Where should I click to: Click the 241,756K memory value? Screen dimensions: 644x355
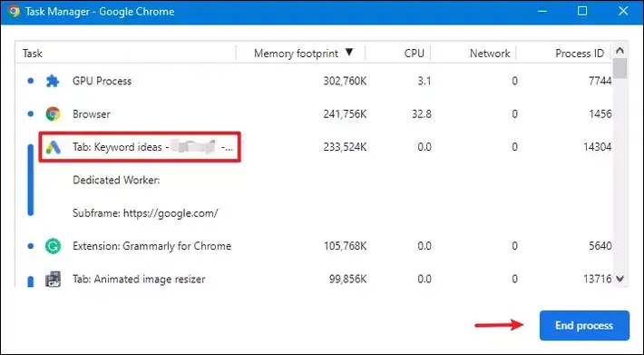tap(345, 113)
